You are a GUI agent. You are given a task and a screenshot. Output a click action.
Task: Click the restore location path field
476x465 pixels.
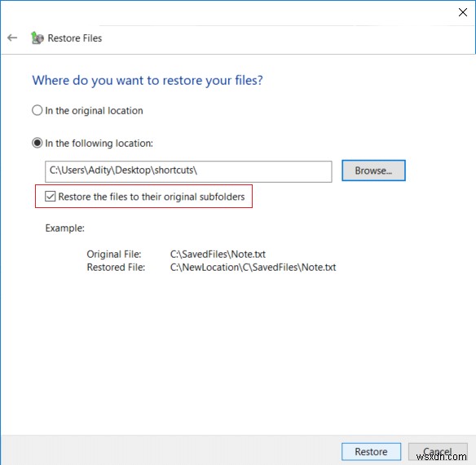188,171
